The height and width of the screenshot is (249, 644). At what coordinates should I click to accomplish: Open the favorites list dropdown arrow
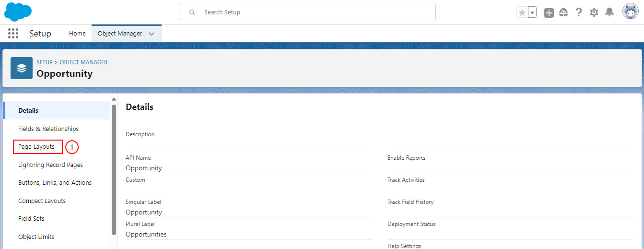[532, 12]
